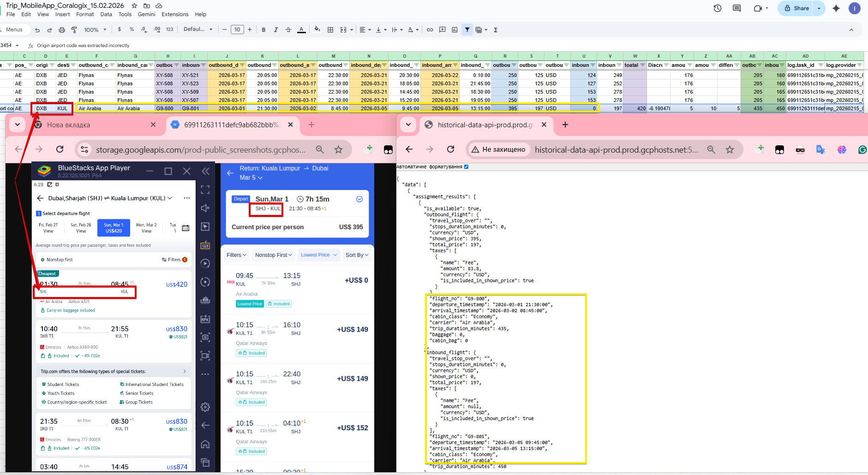Image resolution: width=868 pixels, height=475 pixels.
Task: Toggle the active filter button in the toolbar
Action: (467, 30)
